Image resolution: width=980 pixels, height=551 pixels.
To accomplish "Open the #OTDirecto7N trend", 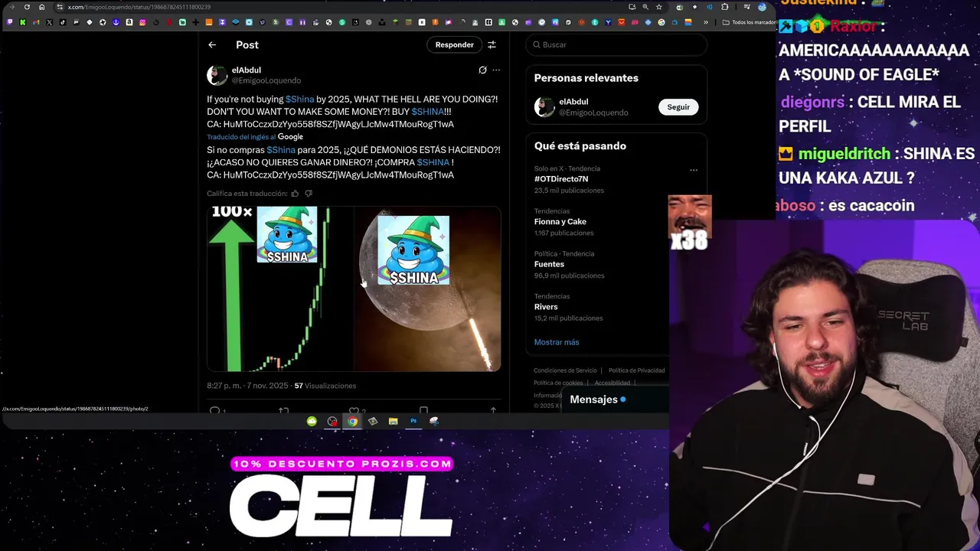I will click(x=561, y=179).
